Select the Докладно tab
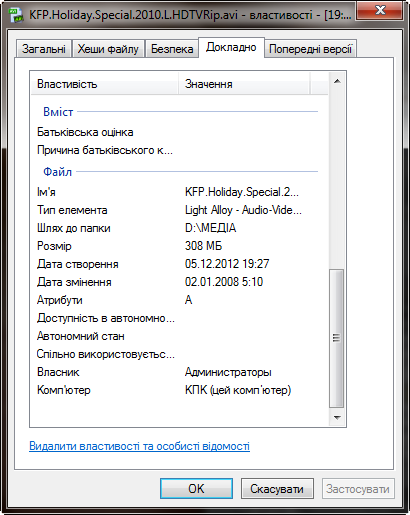Screen dimensions: 410x515 (x=231, y=47)
